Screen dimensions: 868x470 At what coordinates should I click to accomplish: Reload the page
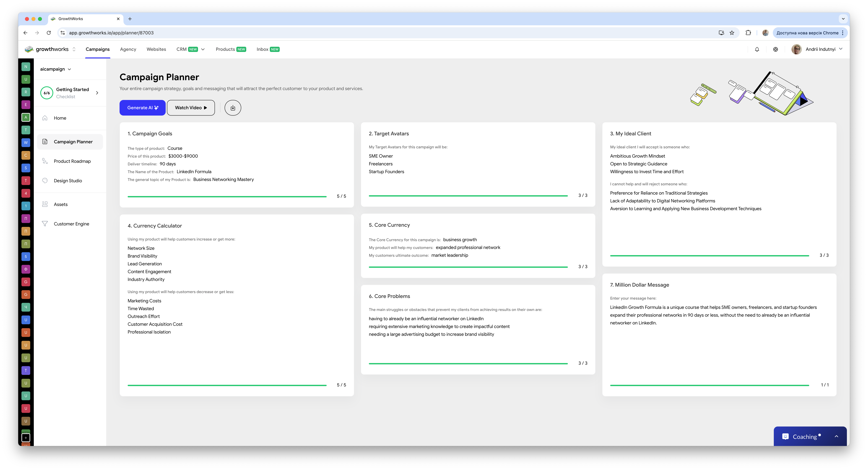click(x=49, y=33)
